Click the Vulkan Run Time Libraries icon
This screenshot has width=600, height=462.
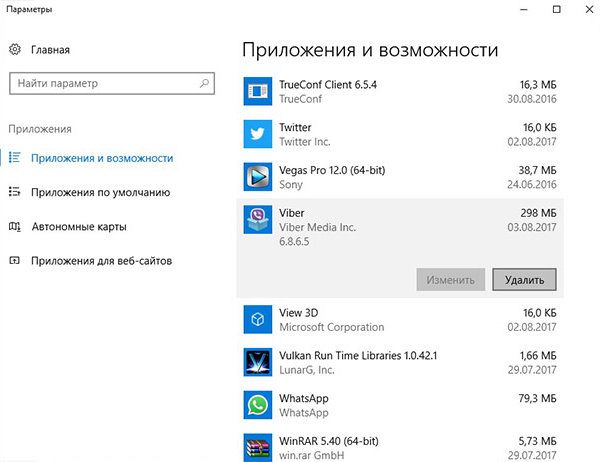click(x=258, y=362)
